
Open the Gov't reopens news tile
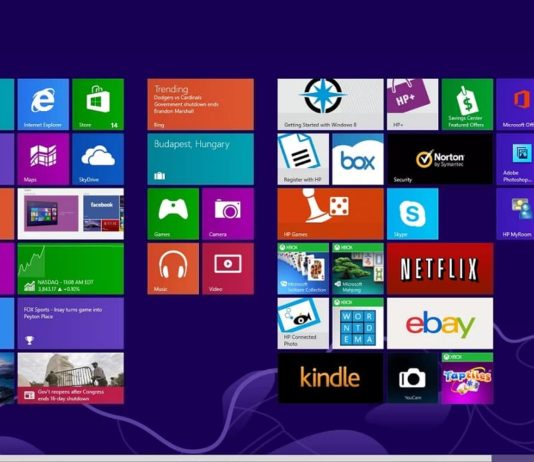point(70,378)
